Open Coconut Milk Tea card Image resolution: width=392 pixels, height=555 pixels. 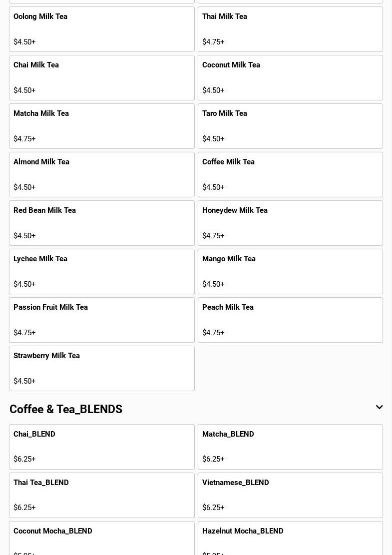point(290,77)
